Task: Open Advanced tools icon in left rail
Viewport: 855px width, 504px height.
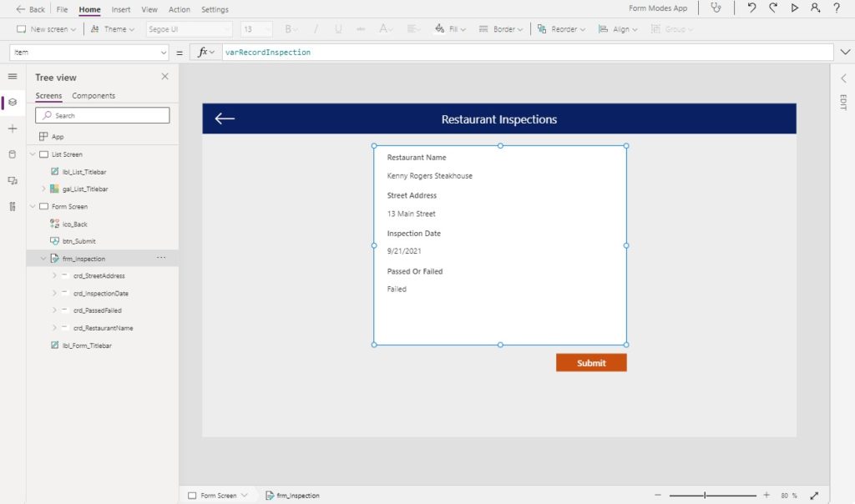Action: (x=13, y=206)
